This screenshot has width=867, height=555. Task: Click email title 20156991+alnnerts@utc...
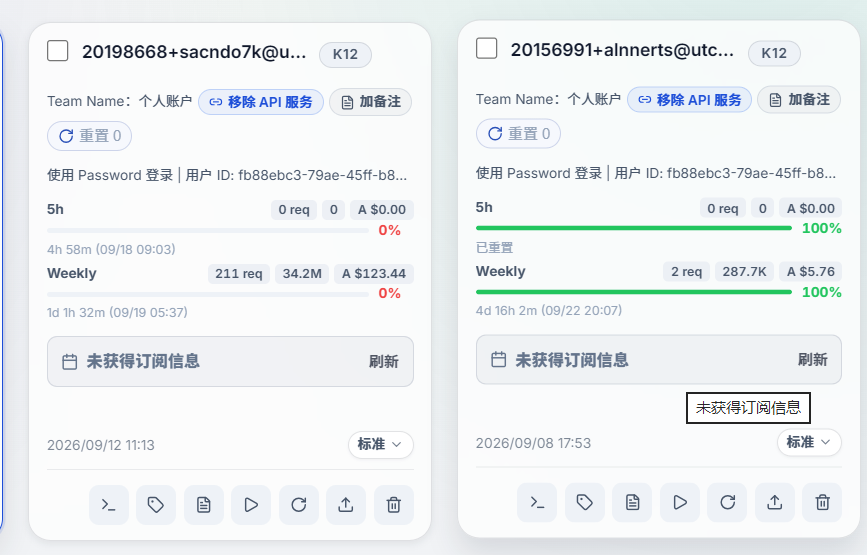point(623,50)
